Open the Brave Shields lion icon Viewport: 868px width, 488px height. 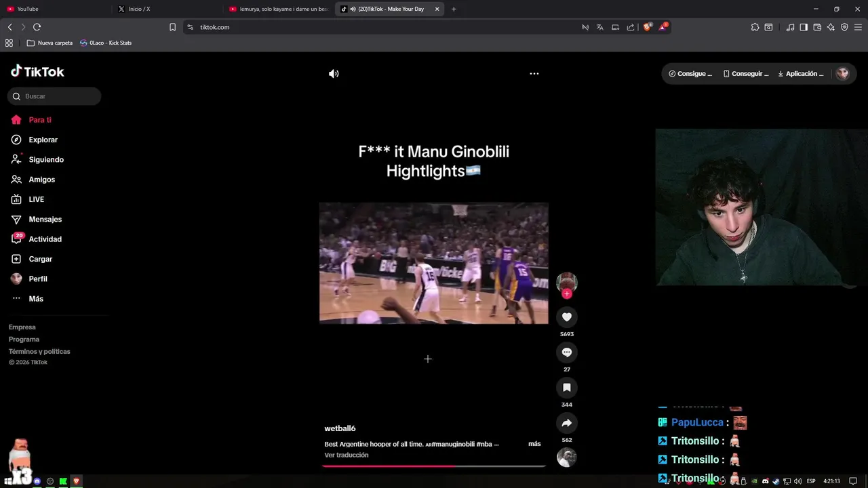pos(647,27)
